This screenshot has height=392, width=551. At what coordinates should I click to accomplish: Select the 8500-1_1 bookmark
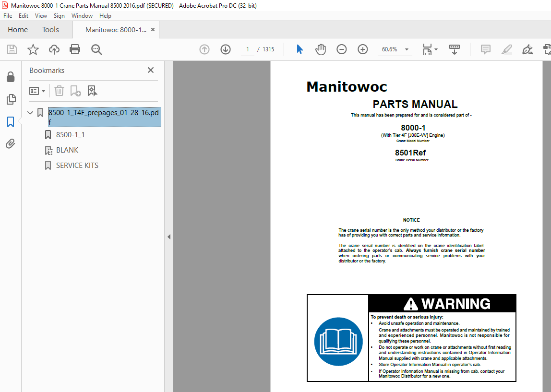pos(70,135)
